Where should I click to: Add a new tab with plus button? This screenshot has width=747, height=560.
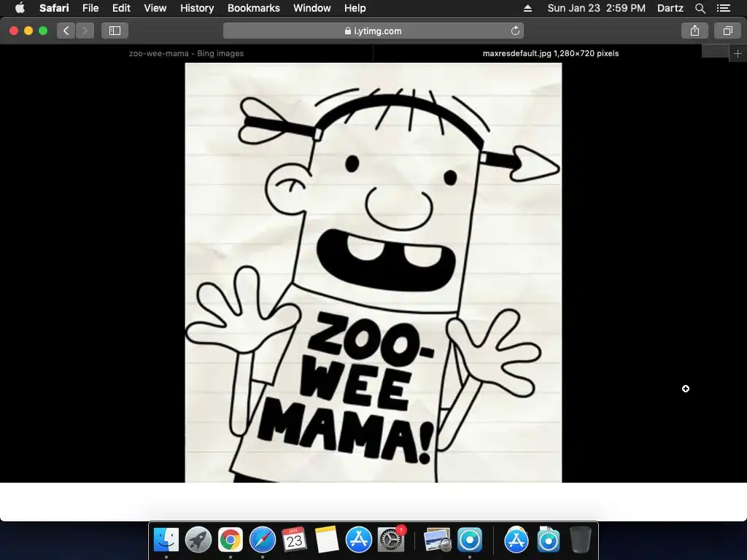[738, 54]
